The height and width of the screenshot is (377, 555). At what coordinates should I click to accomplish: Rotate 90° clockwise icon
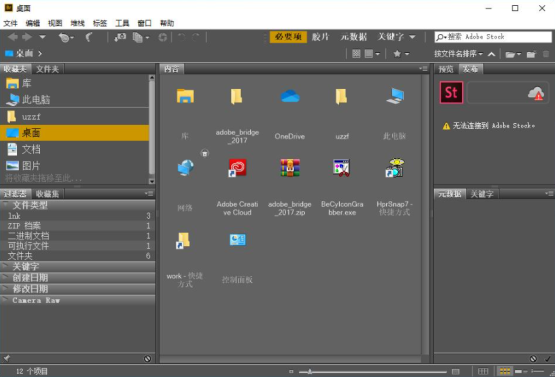coord(196,37)
